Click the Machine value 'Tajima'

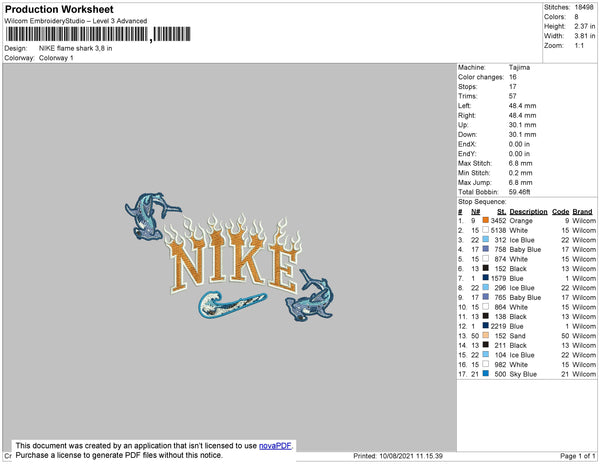point(519,67)
